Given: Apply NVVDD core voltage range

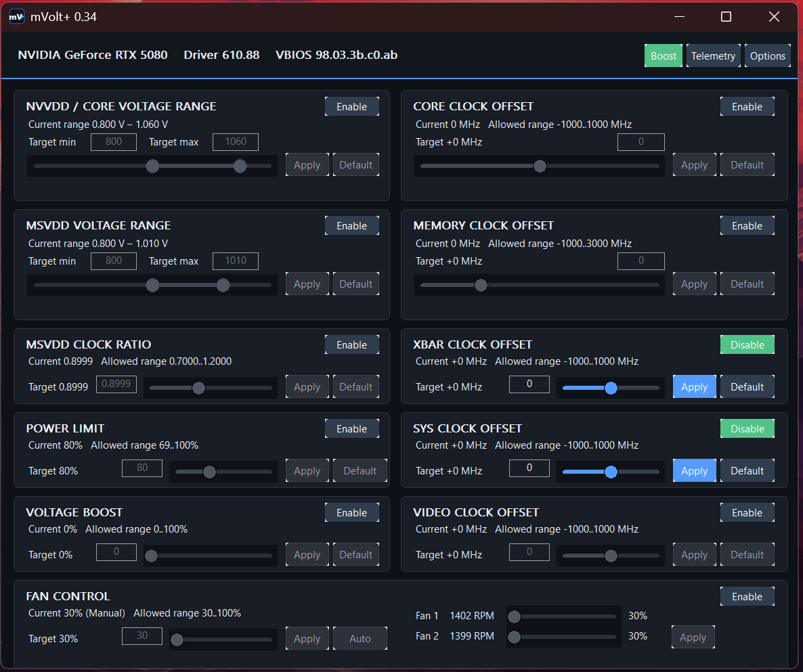Looking at the screenshot, I should [x=307, y=165].
